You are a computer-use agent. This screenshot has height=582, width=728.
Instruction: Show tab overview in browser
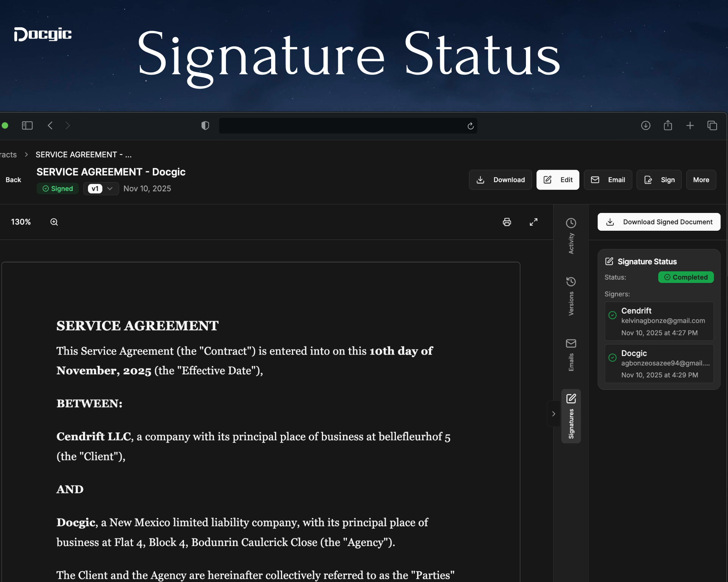pos(712,125)
